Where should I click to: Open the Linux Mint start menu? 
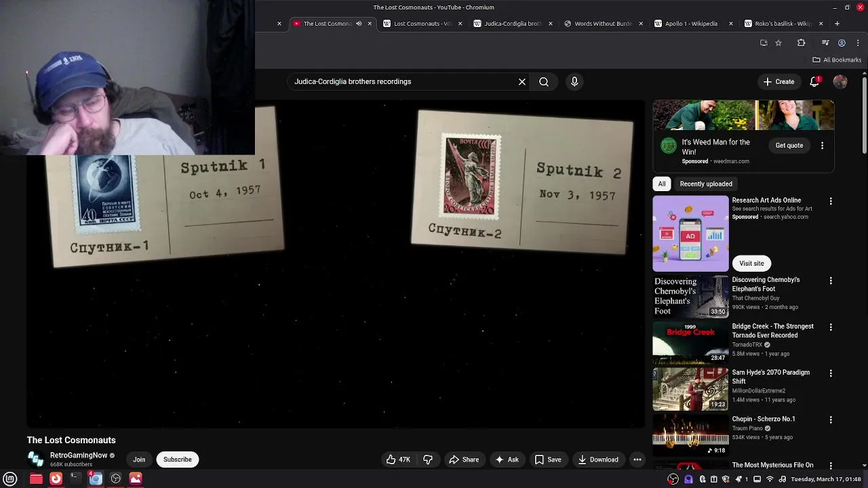(10, 479)
